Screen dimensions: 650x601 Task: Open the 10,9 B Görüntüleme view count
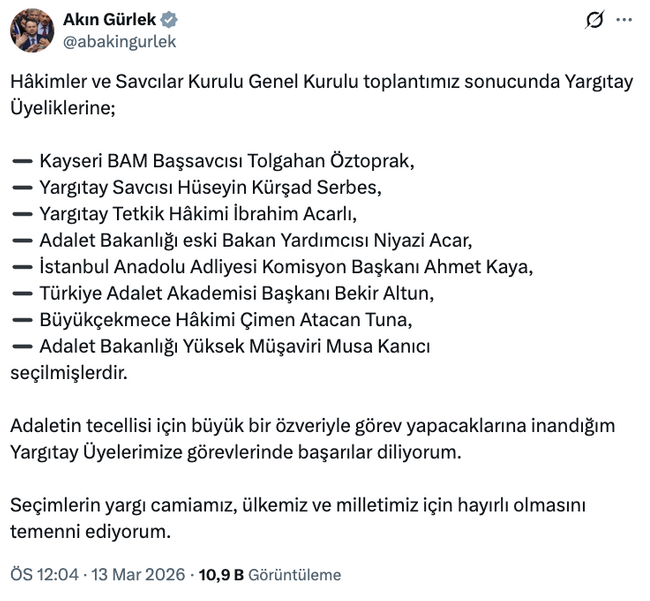tap(270, 575)
